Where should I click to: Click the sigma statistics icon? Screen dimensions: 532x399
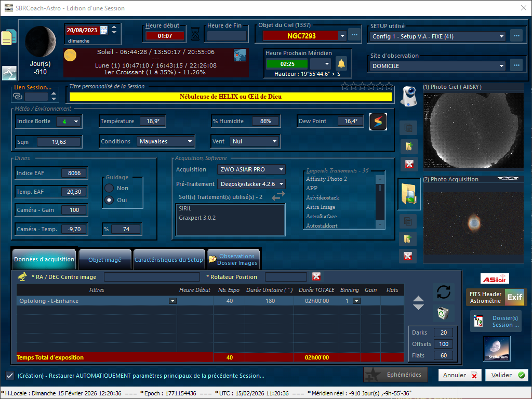click(9, 73)
